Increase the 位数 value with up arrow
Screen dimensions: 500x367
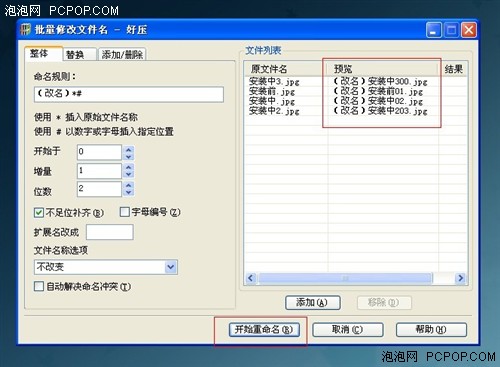[129, 185]
